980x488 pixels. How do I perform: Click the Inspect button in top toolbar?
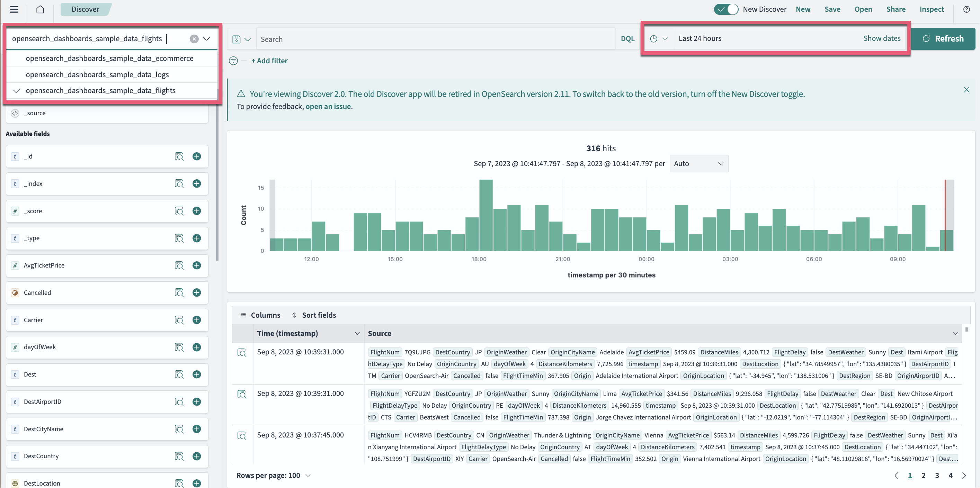931,9
